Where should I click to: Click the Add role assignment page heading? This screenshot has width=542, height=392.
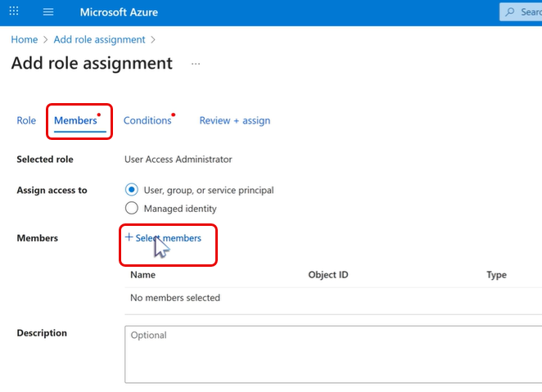[x=92, y=63]
